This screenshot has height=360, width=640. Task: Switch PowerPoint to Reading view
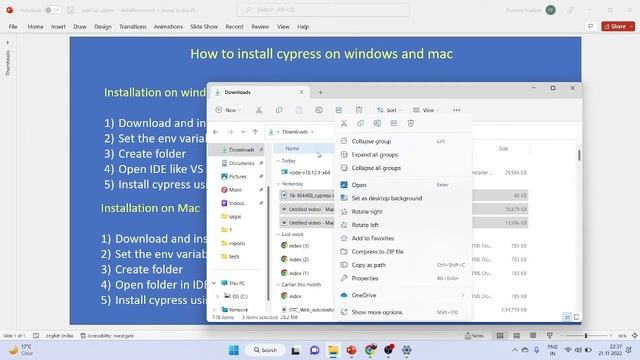(533, 336)
